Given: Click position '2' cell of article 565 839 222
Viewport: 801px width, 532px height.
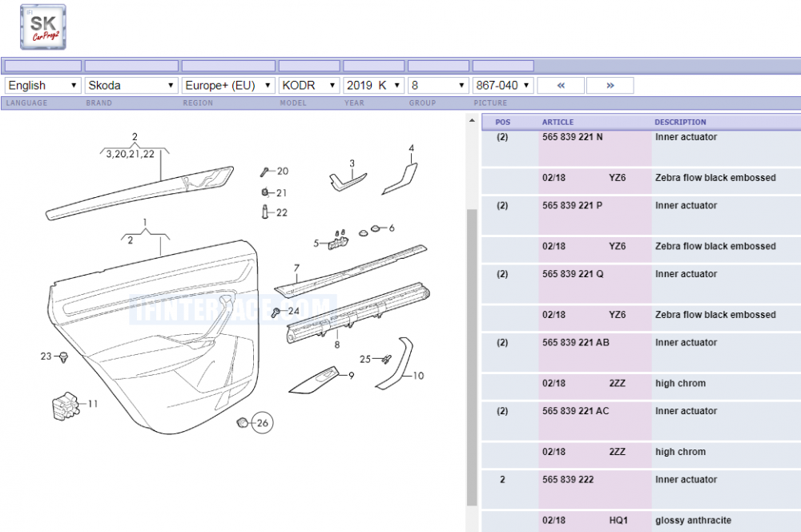Looking at the screenshot, I should click(x=503, y=479).
